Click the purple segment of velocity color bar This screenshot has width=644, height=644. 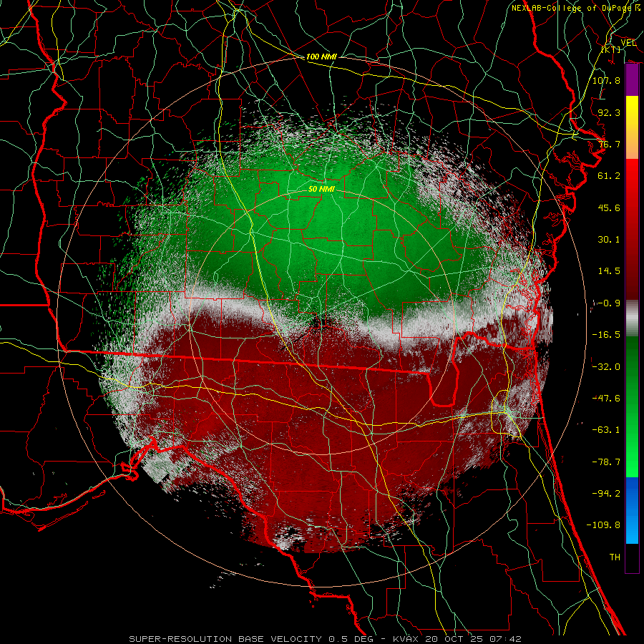pyautogui.click(x=632, y=80)
